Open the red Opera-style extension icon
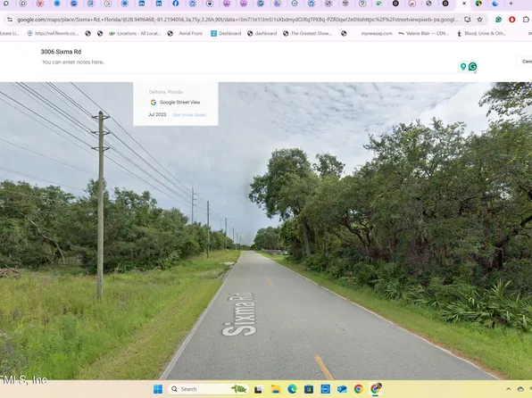The width and height of the screenshot is (532, 398). pos(512,20)
